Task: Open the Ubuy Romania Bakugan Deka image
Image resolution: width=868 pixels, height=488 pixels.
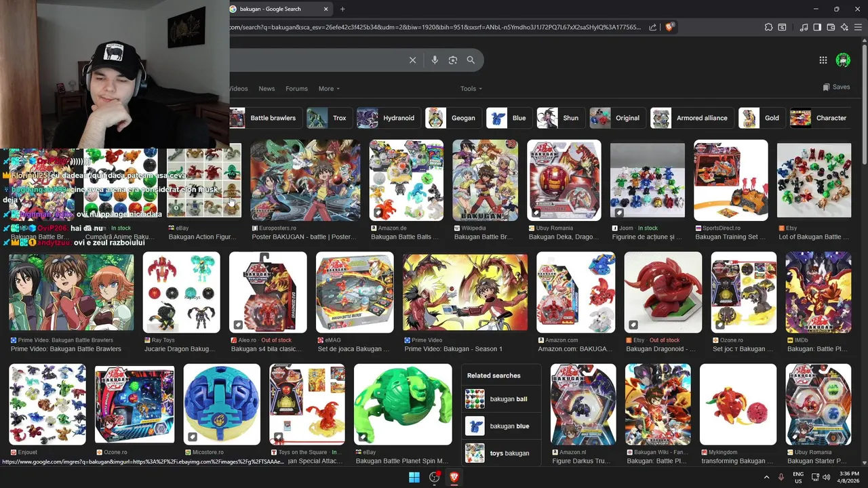Action: point(564,180)
